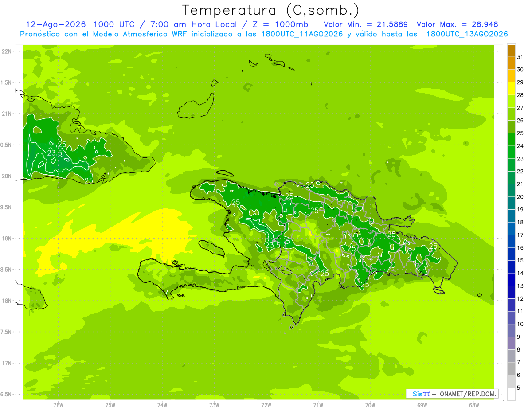Click the '68W' longitude label
This screenshot has width=532, height=411.
click(474, 405)
